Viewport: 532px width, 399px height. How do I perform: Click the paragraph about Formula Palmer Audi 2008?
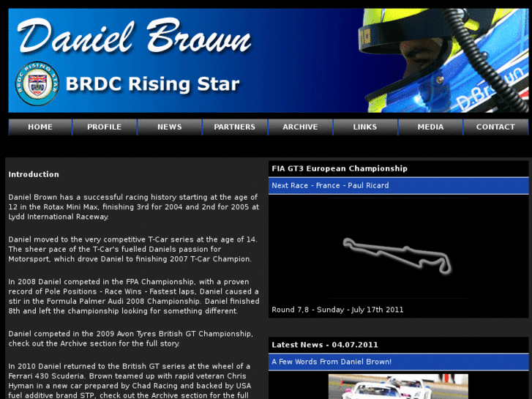coord(134,296)
